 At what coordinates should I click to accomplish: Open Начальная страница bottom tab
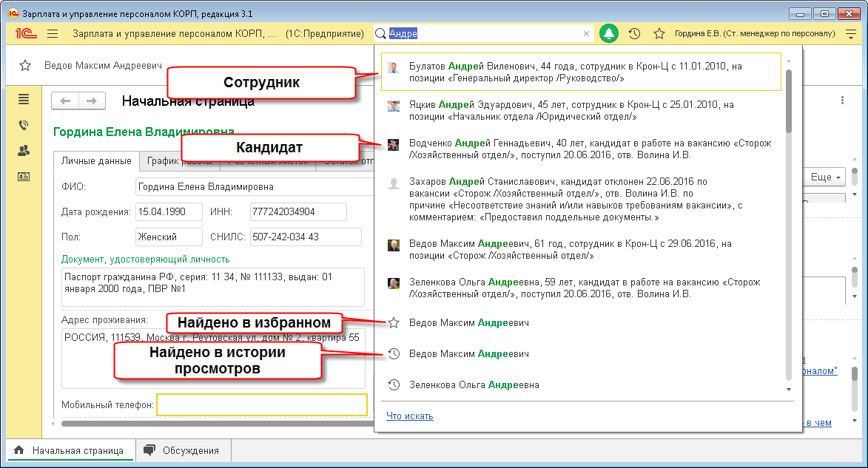tap(70, 450)
